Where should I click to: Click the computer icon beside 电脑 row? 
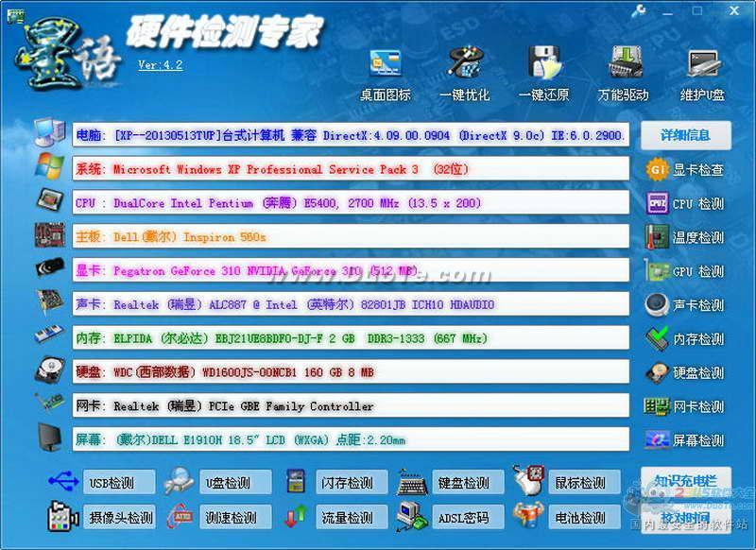tap(50, 131)
